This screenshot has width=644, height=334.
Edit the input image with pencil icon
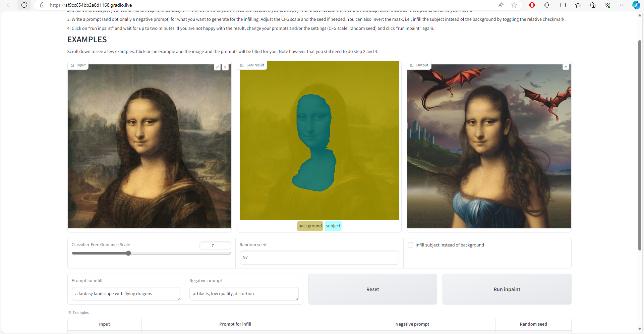pyautogui.click(x=217, y=67)
